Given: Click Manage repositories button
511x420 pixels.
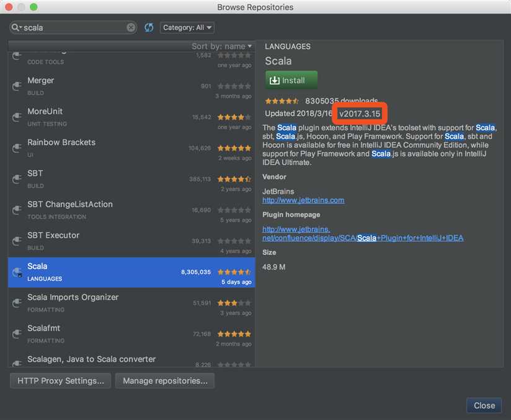Looking at the screenshot, I should click(x=165, y=380).
